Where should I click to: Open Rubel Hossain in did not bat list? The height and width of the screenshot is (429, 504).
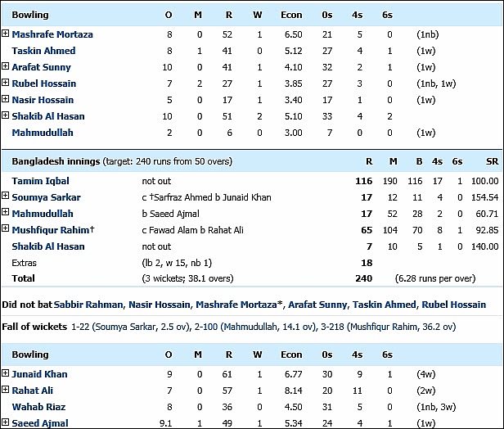[x=454, y=305]
